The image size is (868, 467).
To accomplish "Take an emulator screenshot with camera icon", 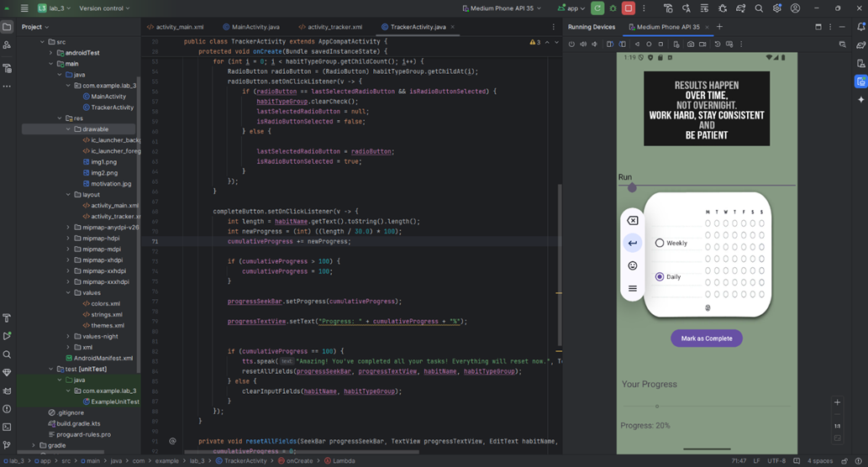I will tap(691, 45).
